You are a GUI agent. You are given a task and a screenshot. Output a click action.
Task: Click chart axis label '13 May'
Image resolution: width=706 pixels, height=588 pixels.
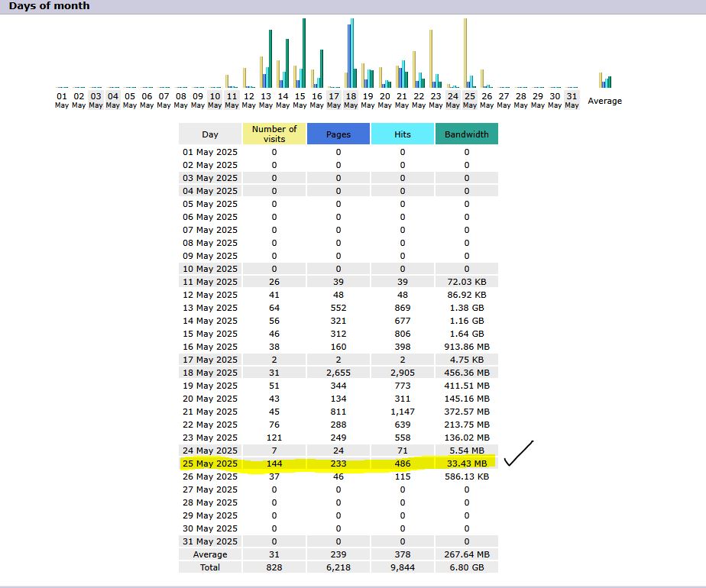(266, 100)
